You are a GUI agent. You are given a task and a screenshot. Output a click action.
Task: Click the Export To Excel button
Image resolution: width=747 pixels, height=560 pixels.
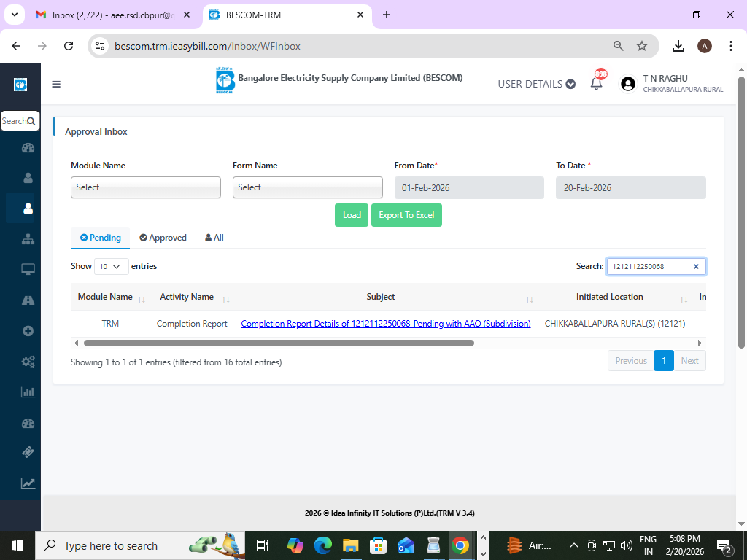(406, 215)
